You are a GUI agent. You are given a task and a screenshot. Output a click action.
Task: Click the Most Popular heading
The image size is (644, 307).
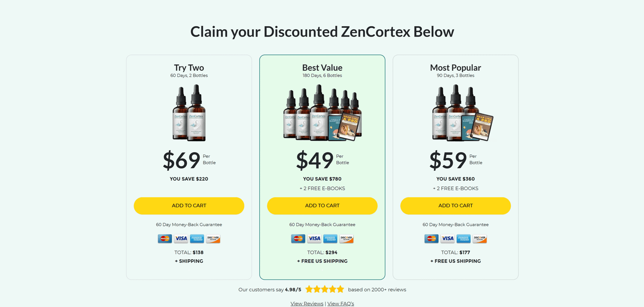455,68
